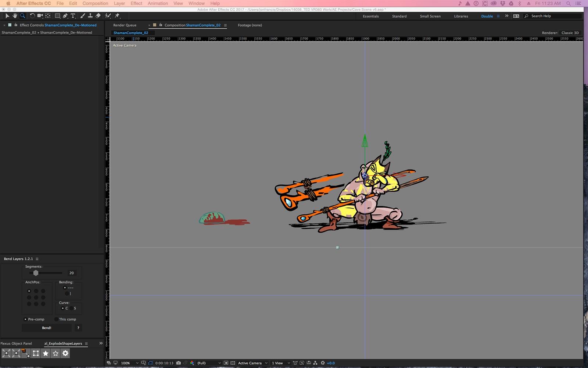Toggle mask and shape path visibility
This screenshot has height=368, width=588.
click(x=150, y=363)
